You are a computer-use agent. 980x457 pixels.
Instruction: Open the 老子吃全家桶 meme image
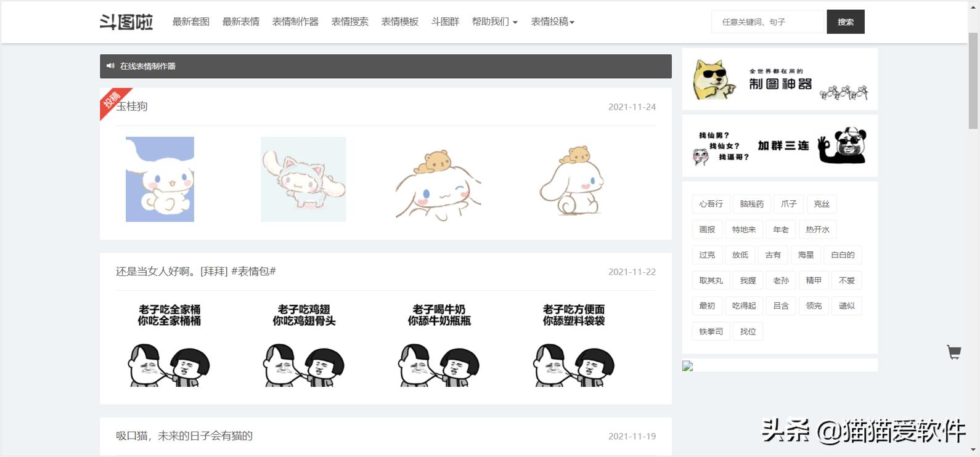[169, 344]
